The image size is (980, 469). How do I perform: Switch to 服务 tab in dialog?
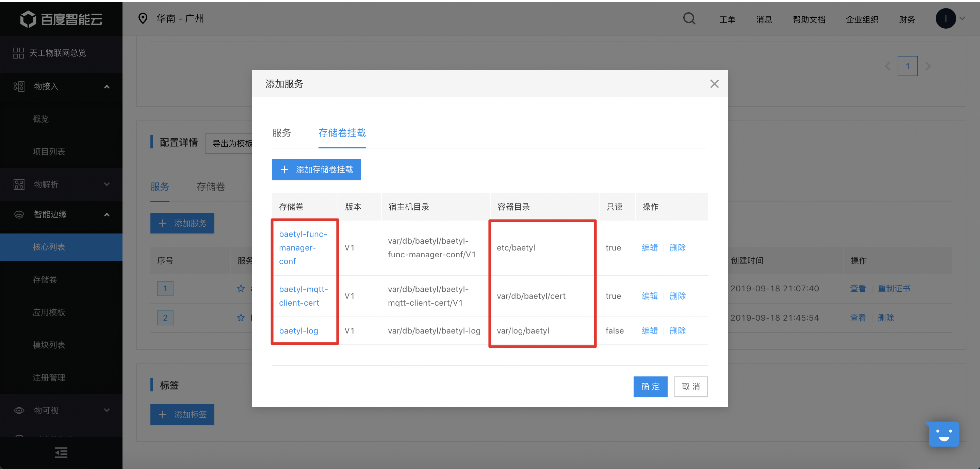(281, 133)
